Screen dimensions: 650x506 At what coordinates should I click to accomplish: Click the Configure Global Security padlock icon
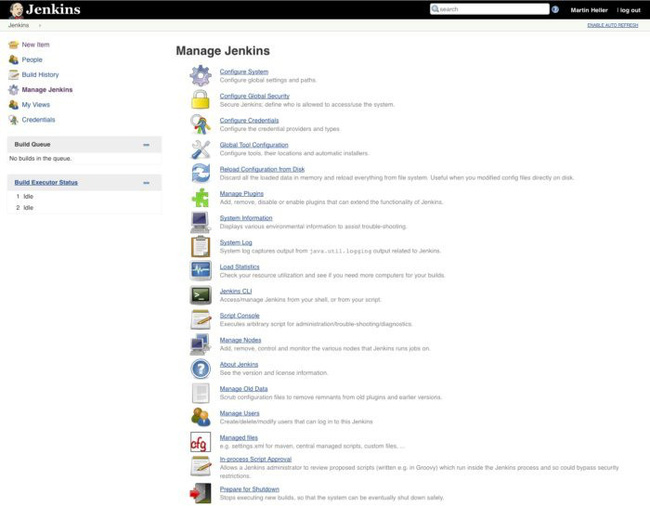[201, 100]
